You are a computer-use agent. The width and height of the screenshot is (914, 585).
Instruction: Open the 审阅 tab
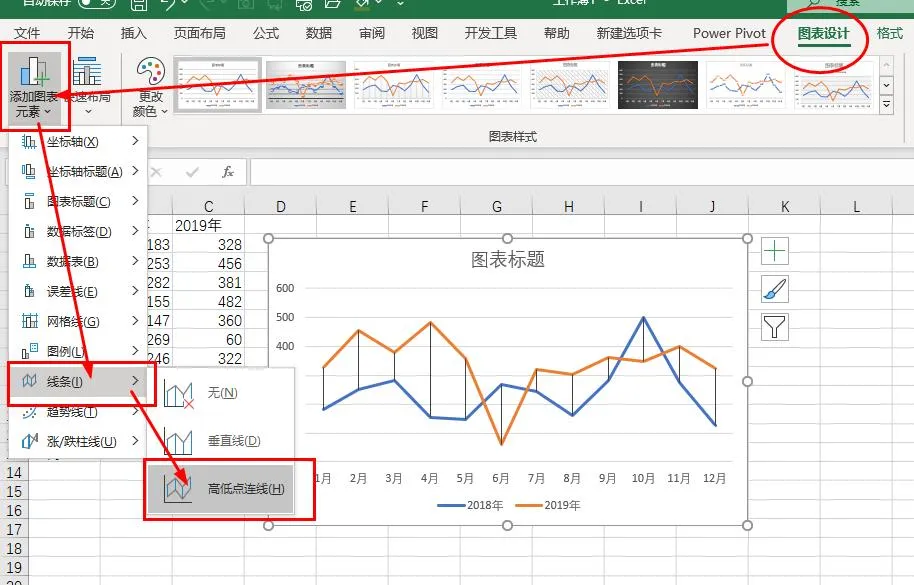(372, 33)
